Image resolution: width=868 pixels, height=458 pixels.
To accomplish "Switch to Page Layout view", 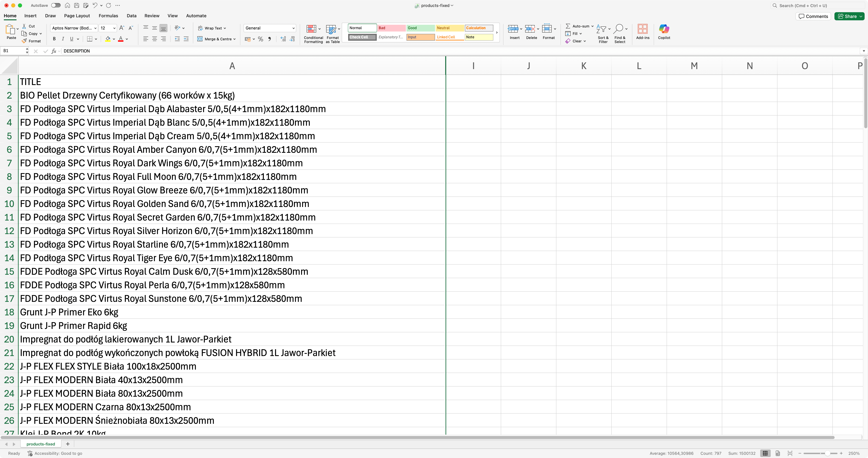I will [x=777, y=453].
